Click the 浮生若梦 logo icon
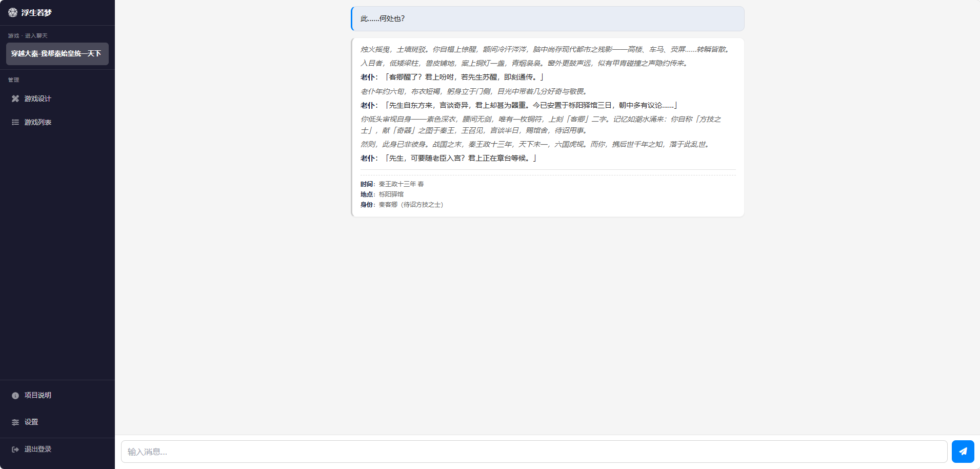The image size is (980, 469). (x=13, y=12)
